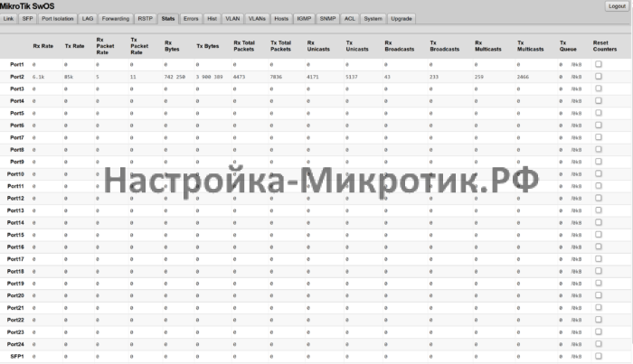
Task: Click Port2 Rx Multicasts value 259
Action: (479, 77)
